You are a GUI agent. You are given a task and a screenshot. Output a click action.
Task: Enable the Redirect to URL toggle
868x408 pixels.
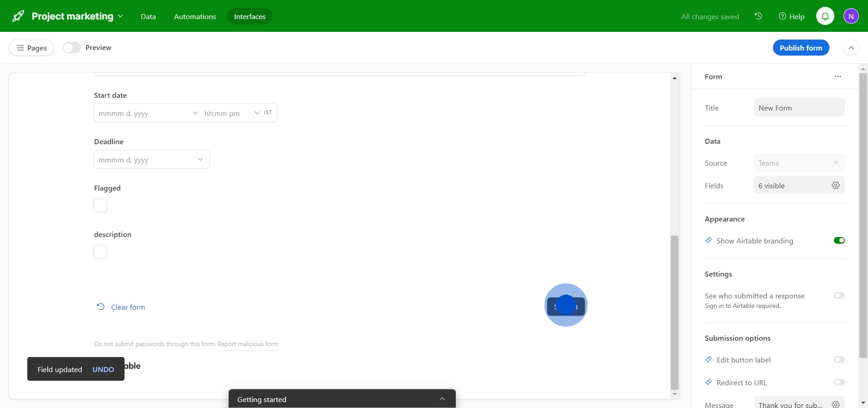(839, 383)
